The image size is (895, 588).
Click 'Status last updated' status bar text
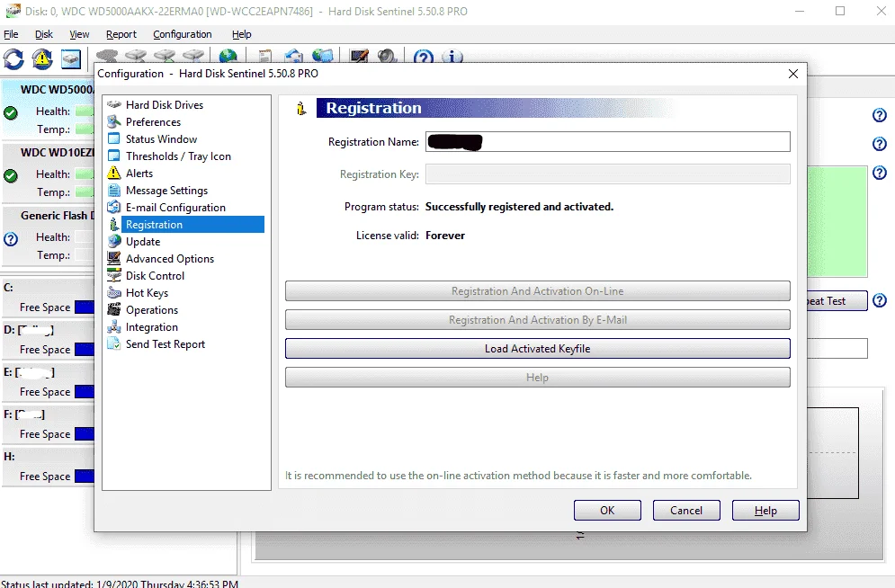pos(120,584)
